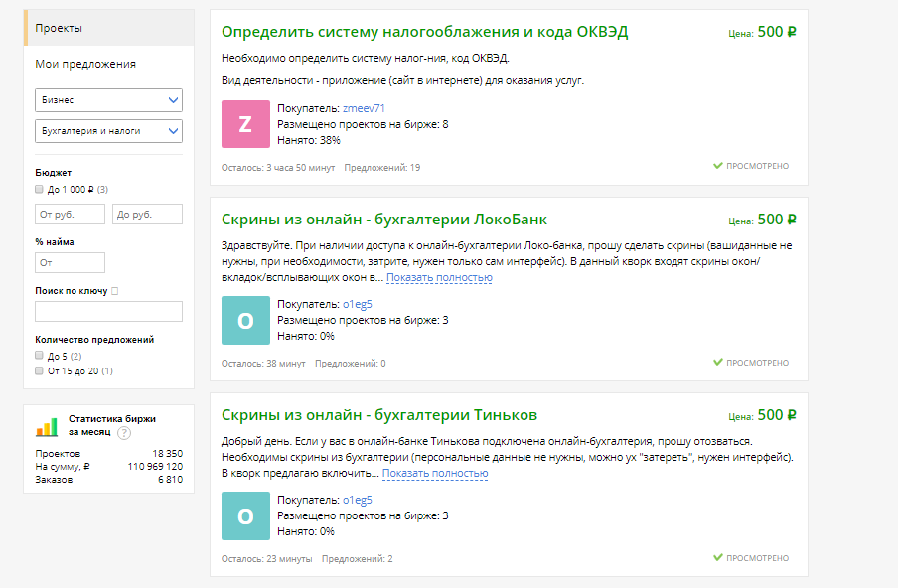
Task: Open the Проекты sidebar tab
Action: pyautogui.click(x=109, y=28)
